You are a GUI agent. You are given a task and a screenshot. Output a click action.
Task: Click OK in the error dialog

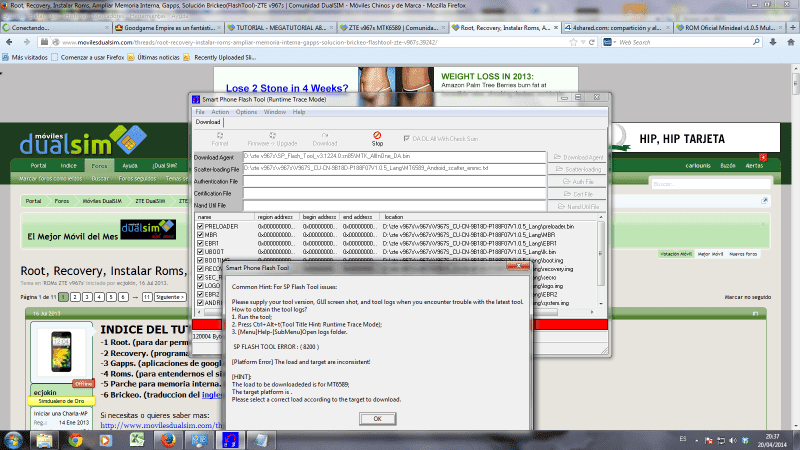(x=378, y=419)
